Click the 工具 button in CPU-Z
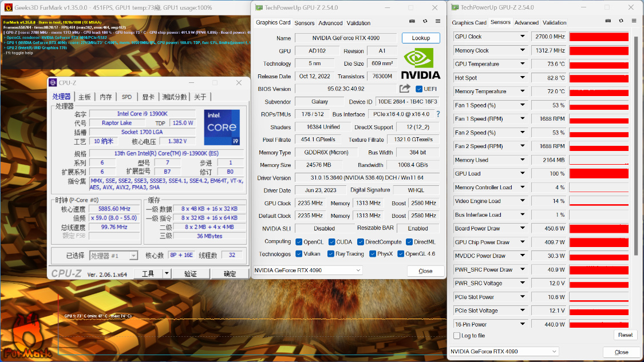This screenshot has height=362, width=644. (x=148, y=274)
